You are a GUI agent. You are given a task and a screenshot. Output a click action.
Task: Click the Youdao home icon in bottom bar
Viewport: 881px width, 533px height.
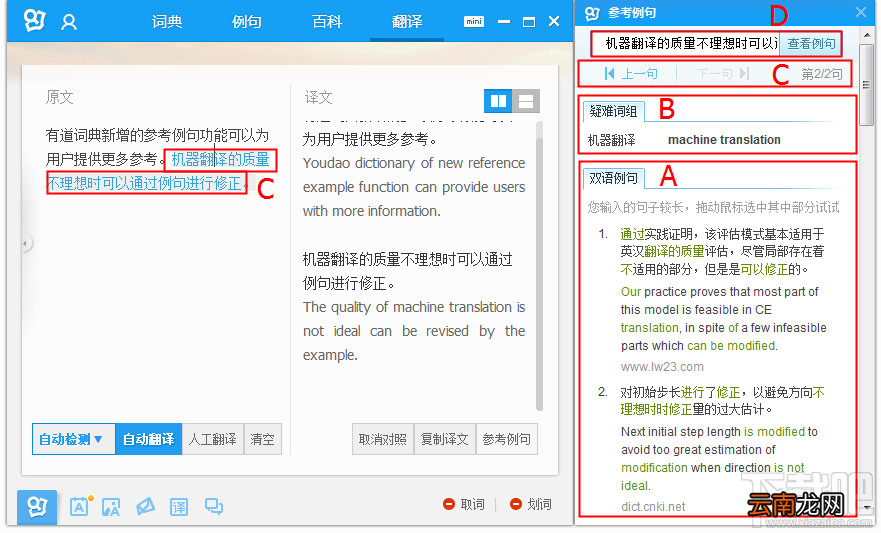pyautogui.click(x=37, y=507)
